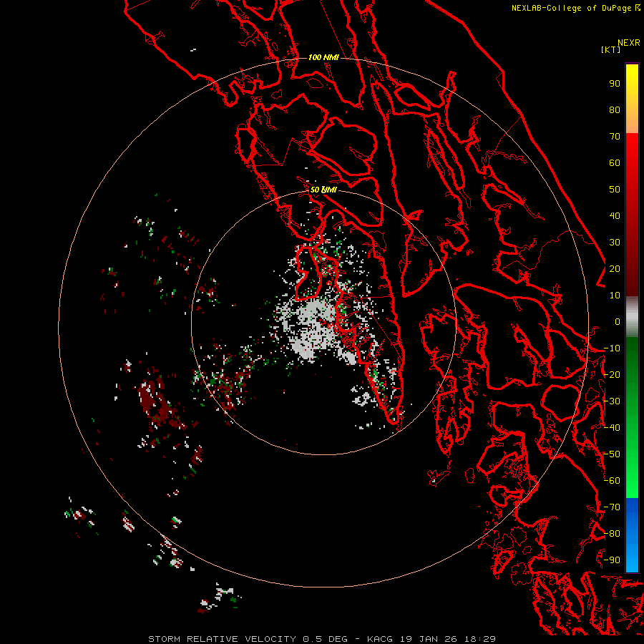The image size is (644, 644).
Task: Click the positive 50 scale value
Action: coord(615,190)
